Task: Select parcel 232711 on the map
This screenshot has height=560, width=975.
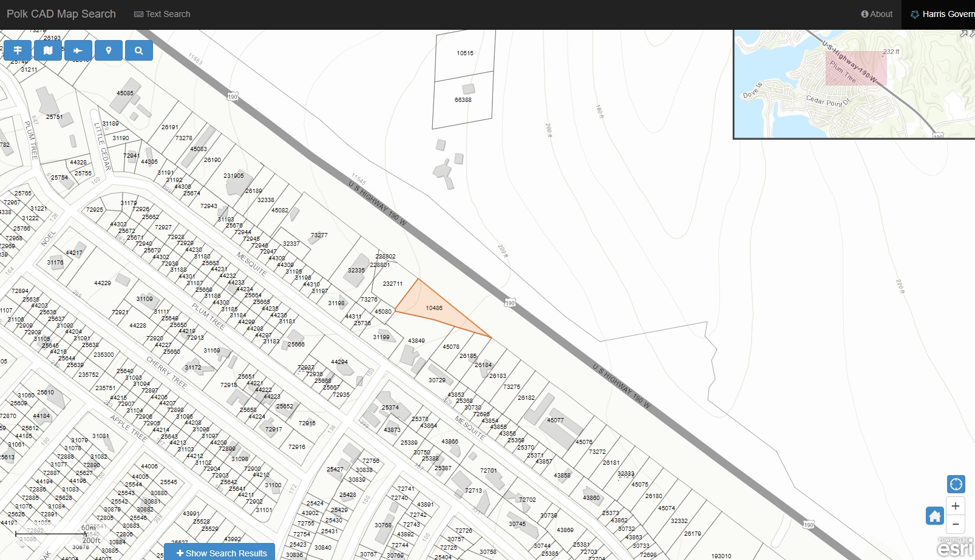Action: coord(393,284)
